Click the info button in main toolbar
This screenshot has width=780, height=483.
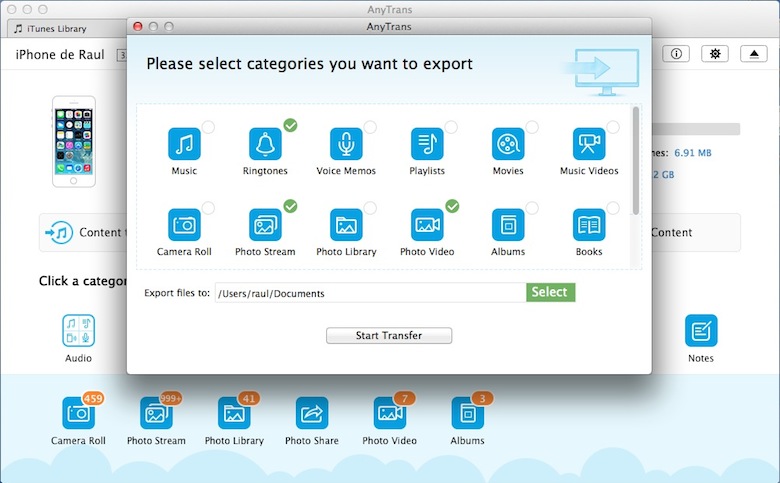(676, 54)
